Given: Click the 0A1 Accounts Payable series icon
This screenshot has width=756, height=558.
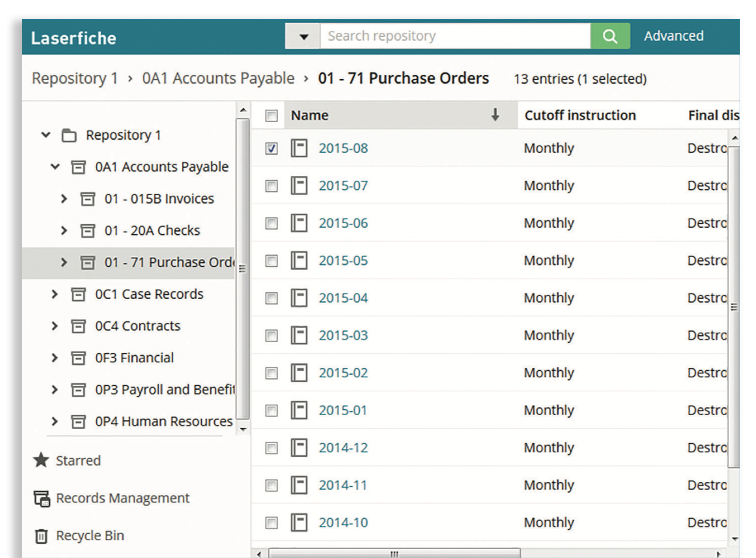Looking at the screenshot, I should pyautogui.click(x=78, y=167).
